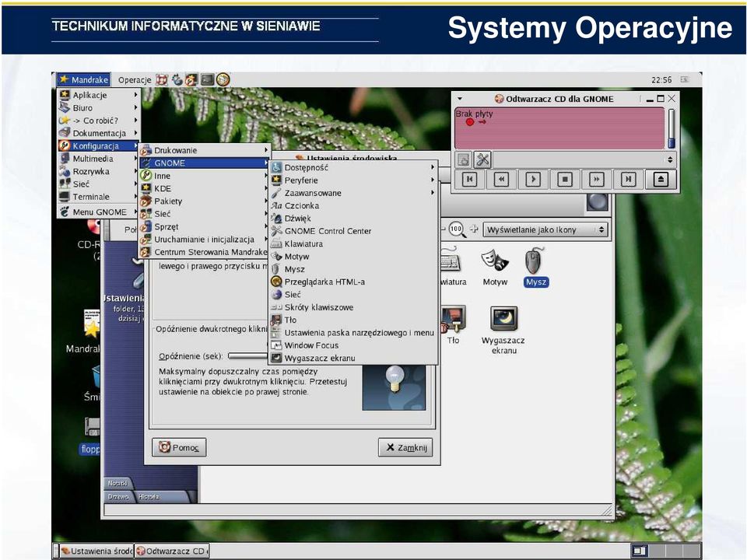Open 'Wyświetlanie jako Ikony' view dropdown
This screenshot has width=747, height=560.
[545, 229]
